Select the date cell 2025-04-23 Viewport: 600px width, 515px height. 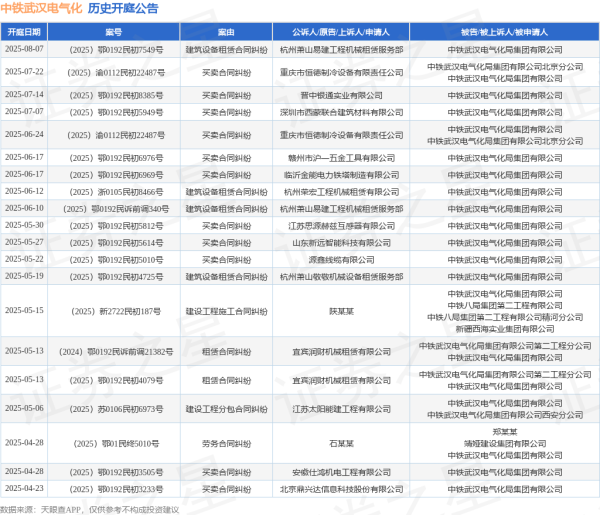[24, 488]
